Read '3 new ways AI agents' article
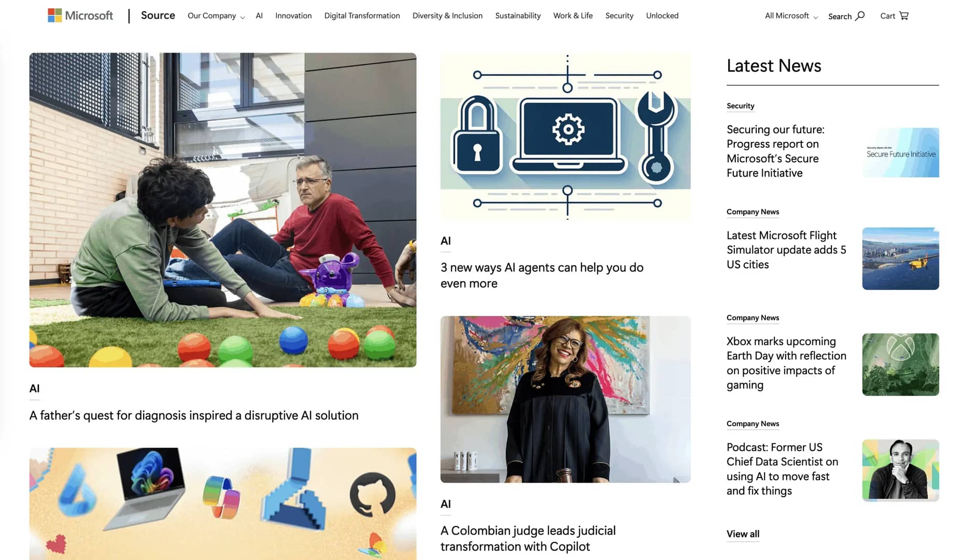The height and width of the screenshot is (560, 962). coord(542,275)
